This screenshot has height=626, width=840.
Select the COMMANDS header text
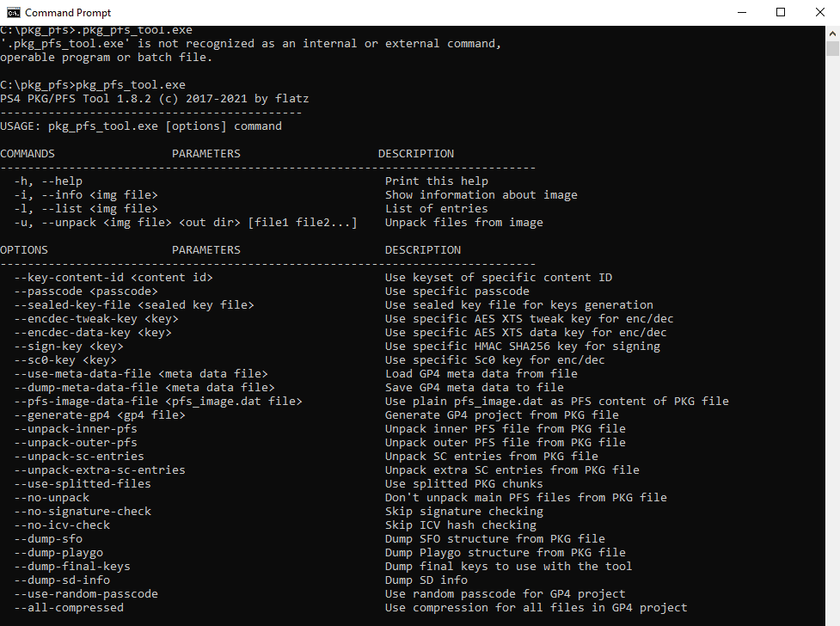(x=28, y=153)
